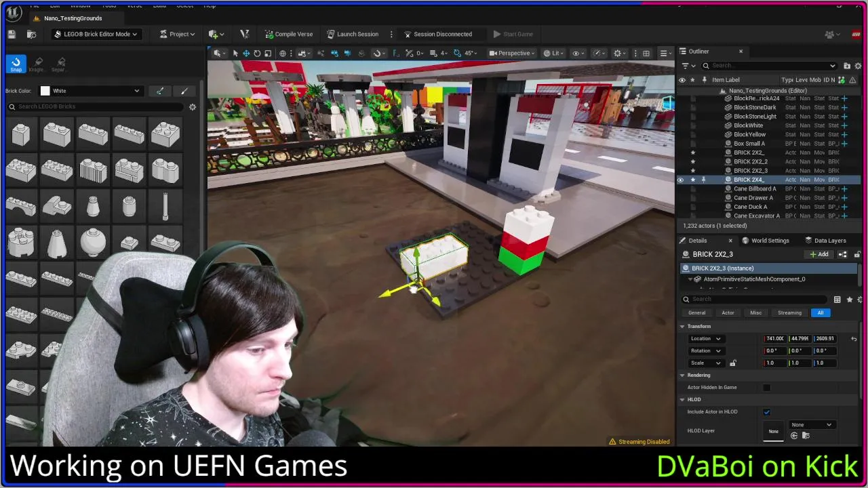Select the Snap brick mode icon
868x488 pixels.
(16, 63)
